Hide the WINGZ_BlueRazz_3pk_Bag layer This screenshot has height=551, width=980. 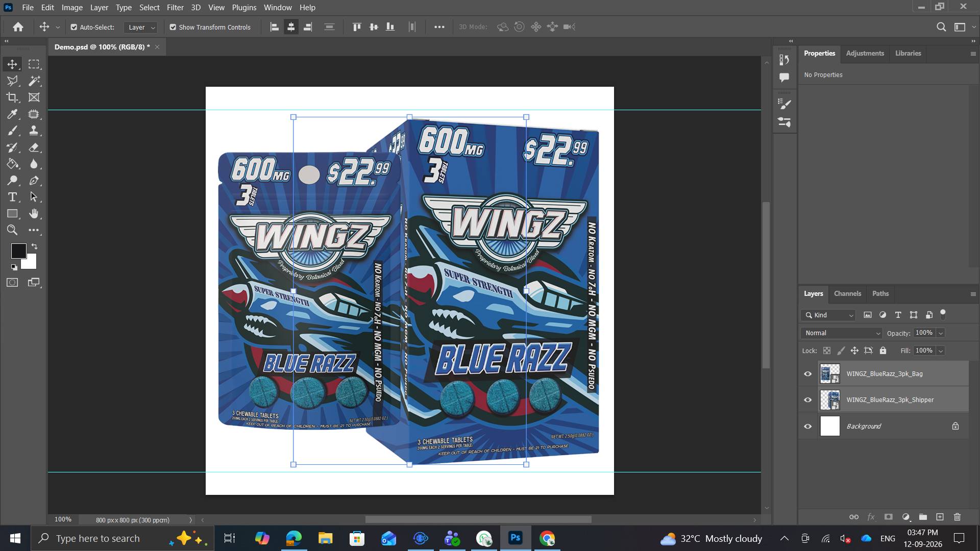point(807,374)
